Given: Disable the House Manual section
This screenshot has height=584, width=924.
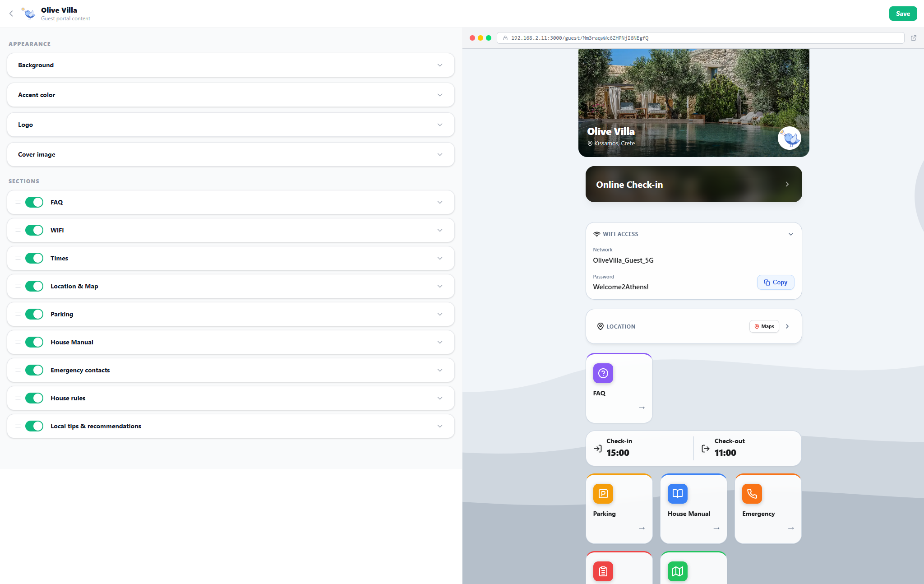Looking at the screenshot, I should 34,342.
